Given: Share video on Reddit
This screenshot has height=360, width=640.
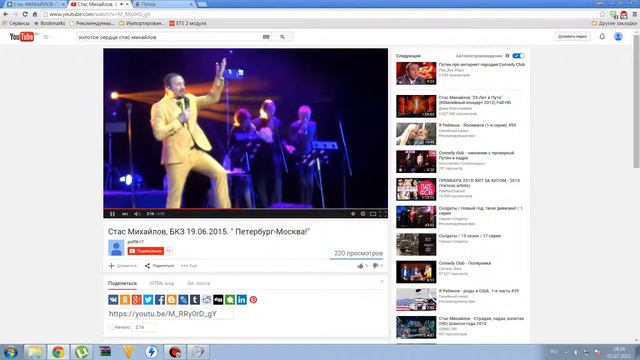Looking at the screenshot, I should (207, 300).
